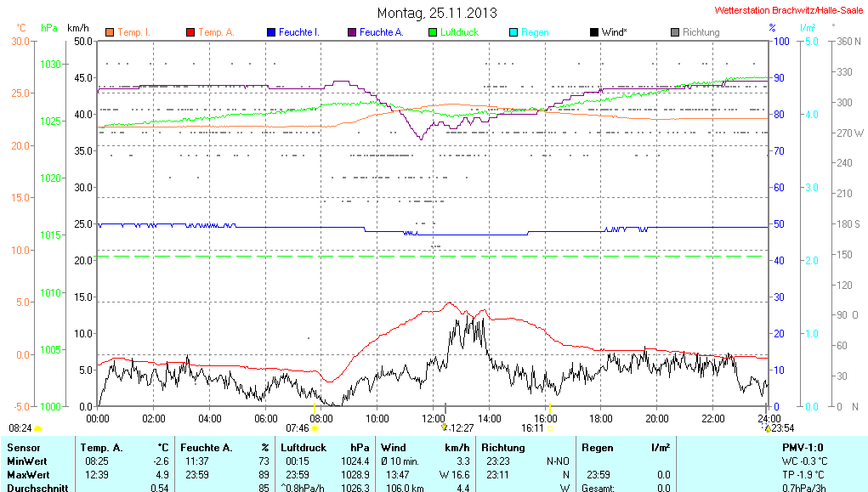Viewport: 868px width, 492px height.
Task: Click the green Luftdruck legend square
Action: [x=432, y=32]
